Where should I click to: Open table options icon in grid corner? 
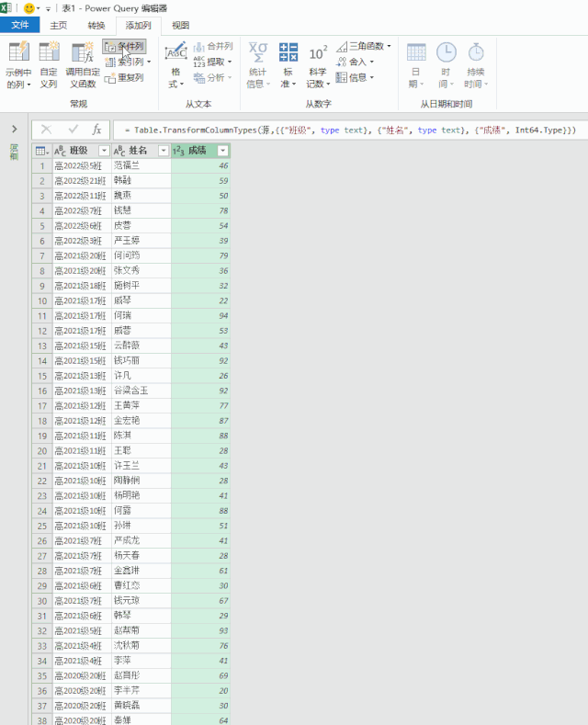coord(41,151)
